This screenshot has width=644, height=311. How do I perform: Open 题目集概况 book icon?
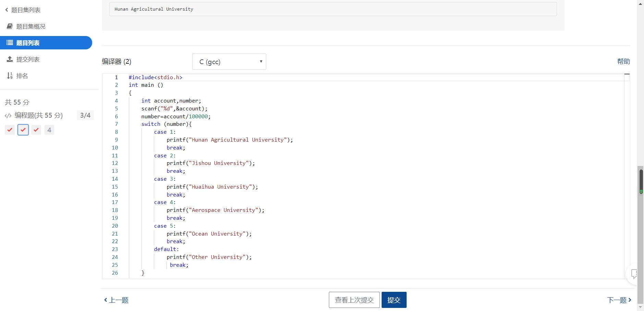(x=10, y=26)
